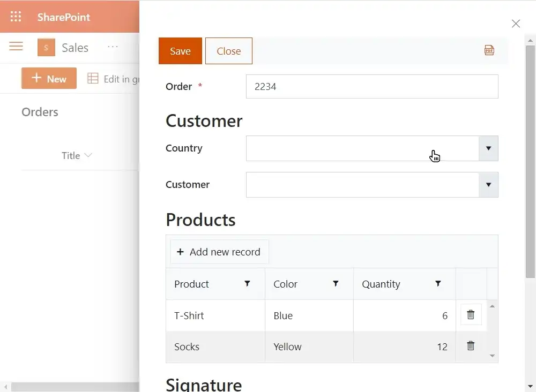The image size is (536, 392).
Task: Select the Socks product cell
Action: pyautogui.click(x=215, y=346)
